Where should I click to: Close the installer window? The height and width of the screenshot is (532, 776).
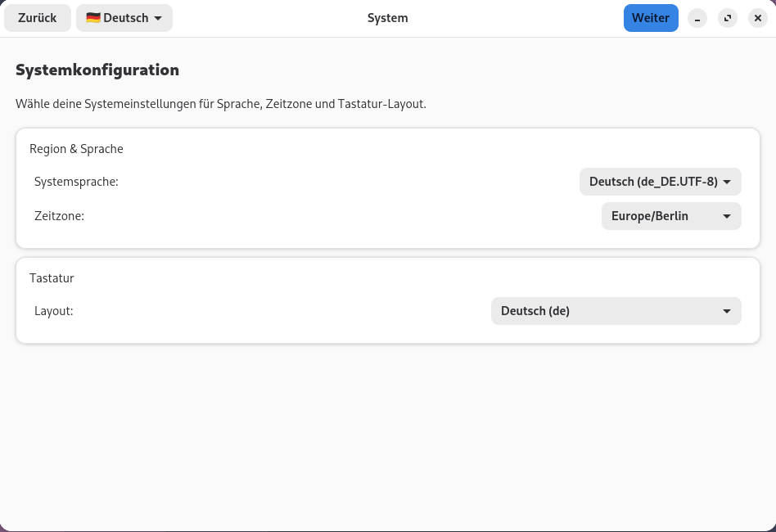pyautogui.click(x=758, y=18)
